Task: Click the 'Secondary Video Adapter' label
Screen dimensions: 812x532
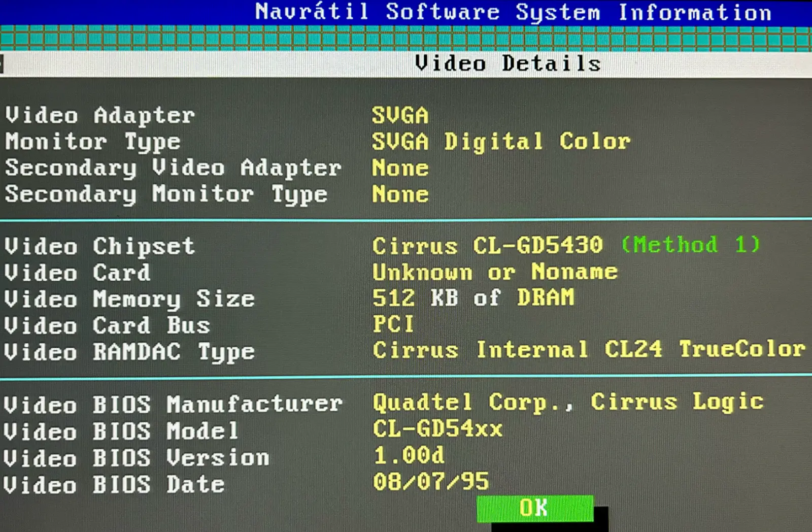Action: click(173, 168)
